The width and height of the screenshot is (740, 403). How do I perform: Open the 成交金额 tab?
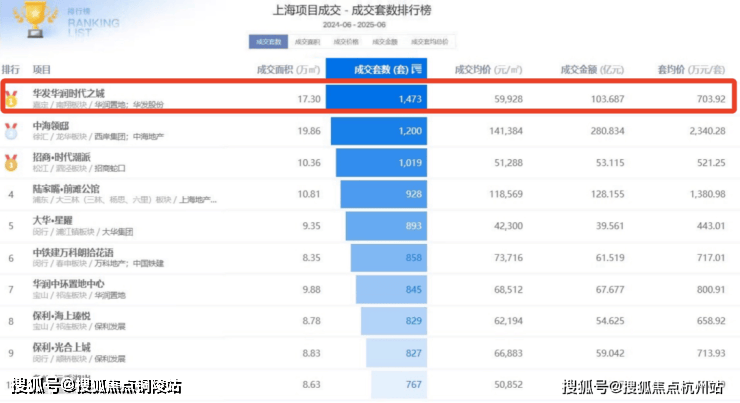pos(385,42)
